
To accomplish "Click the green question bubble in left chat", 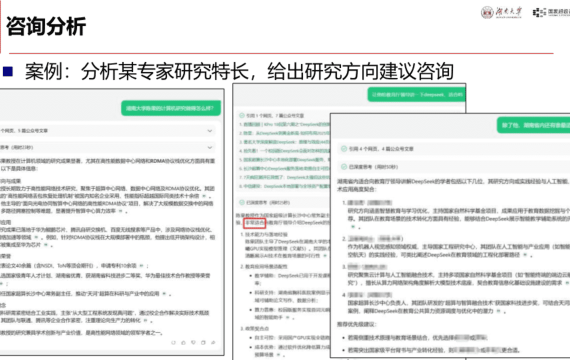I will (x=171, y=108).
